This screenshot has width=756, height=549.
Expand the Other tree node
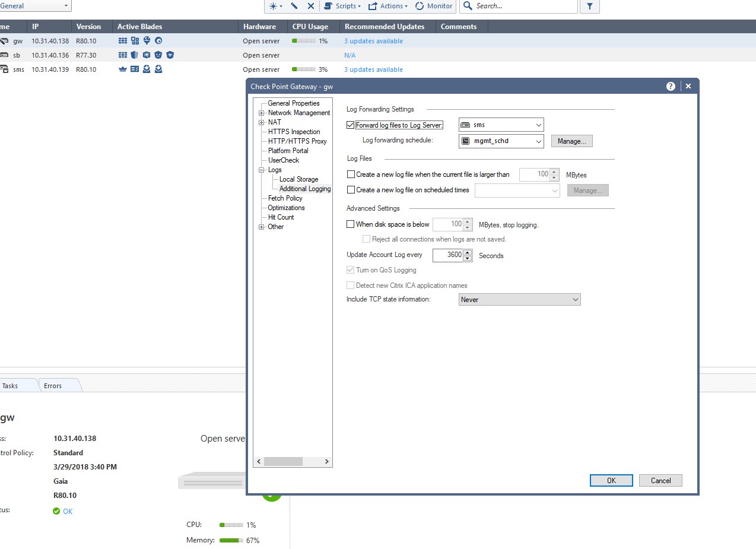coord(261,227)
